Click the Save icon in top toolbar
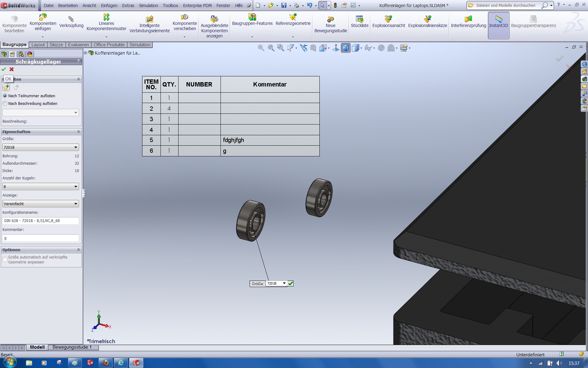 [x=284, y=5]
